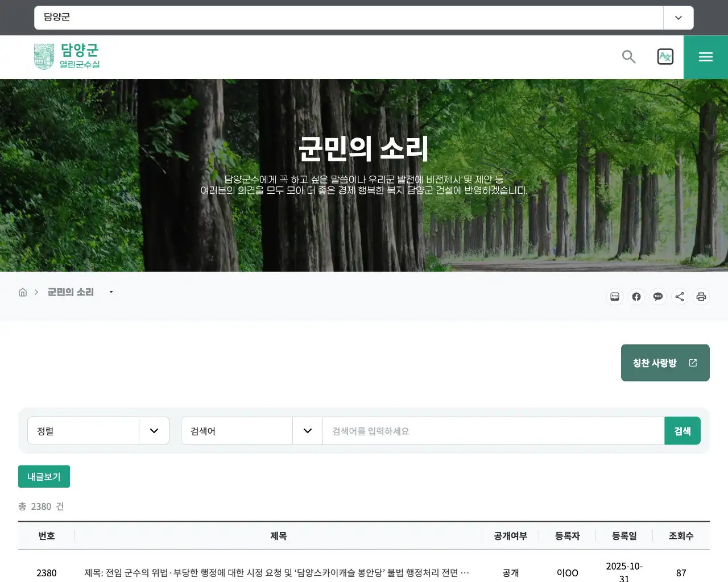Screen dimensions: 728x582
Task: Open the 검색어 search field dropdown
Action: point(307,430)
